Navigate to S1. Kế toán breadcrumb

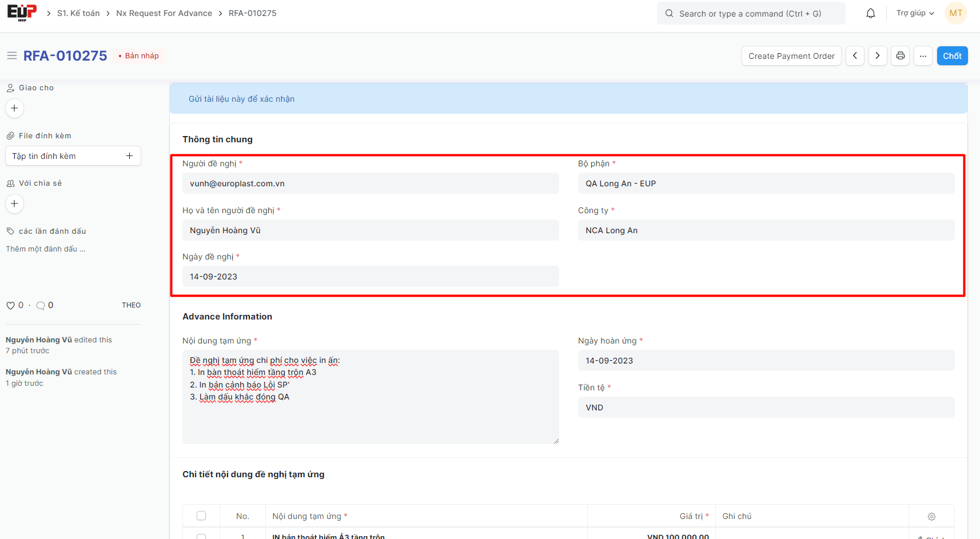[x=78, y=13]
